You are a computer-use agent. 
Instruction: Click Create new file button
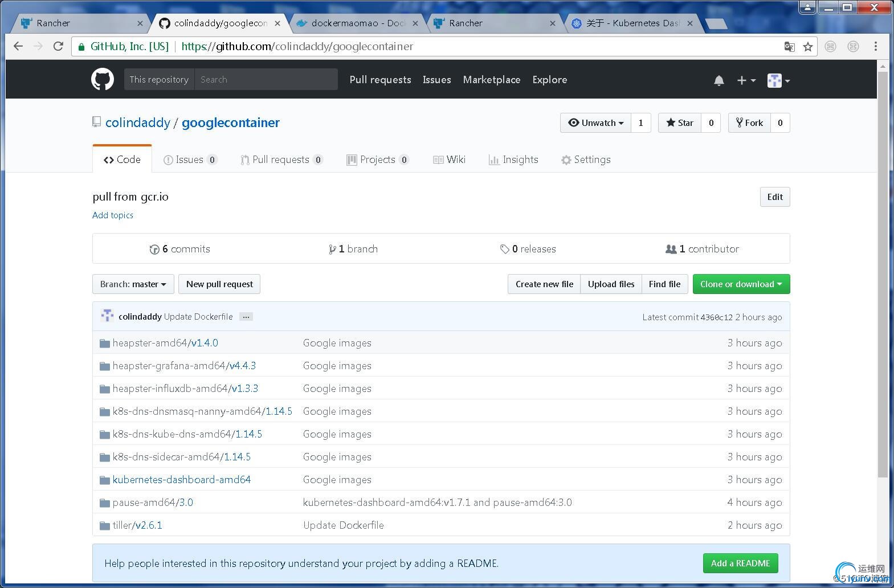[x=544, y=284]
